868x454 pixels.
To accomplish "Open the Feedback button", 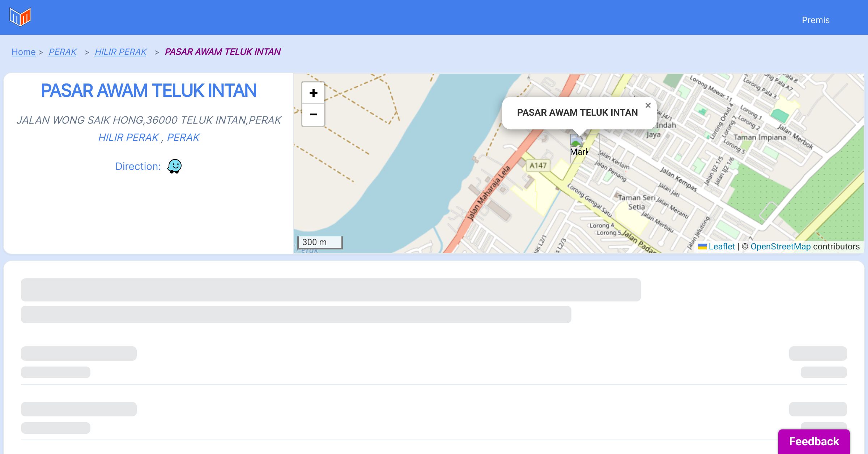I will pyautogui.click(x=814, y=441).
